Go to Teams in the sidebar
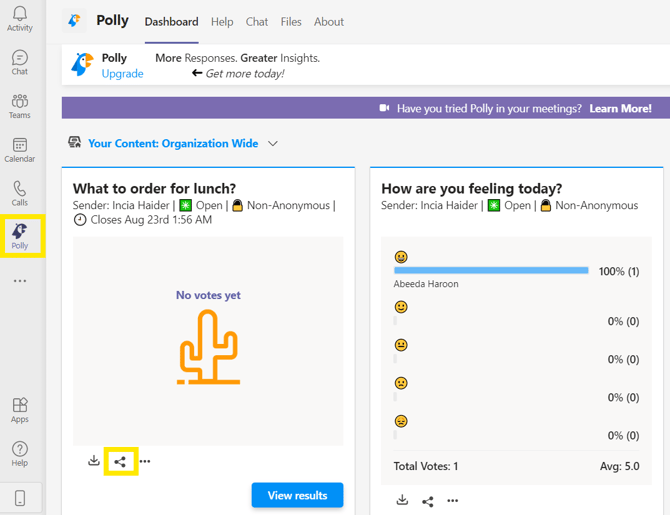This screenshot has width=670, height=515. click(x=20, y=106)
